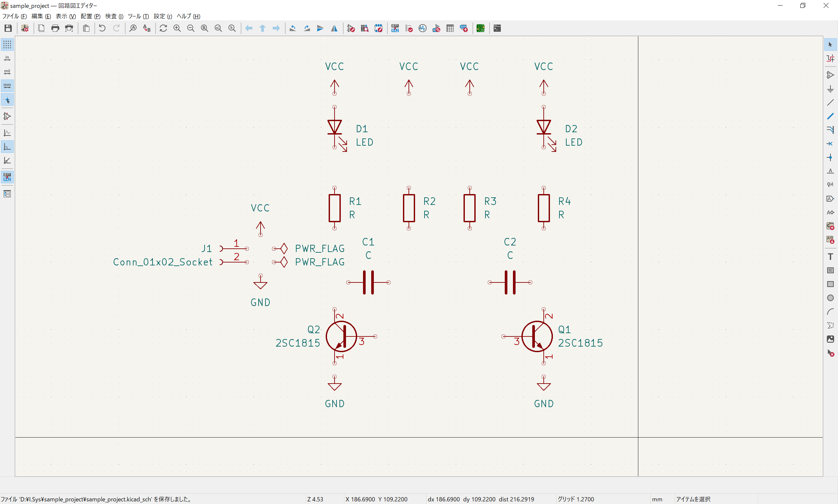
Task: Mirror selection vertically
Action: point(320,28)
